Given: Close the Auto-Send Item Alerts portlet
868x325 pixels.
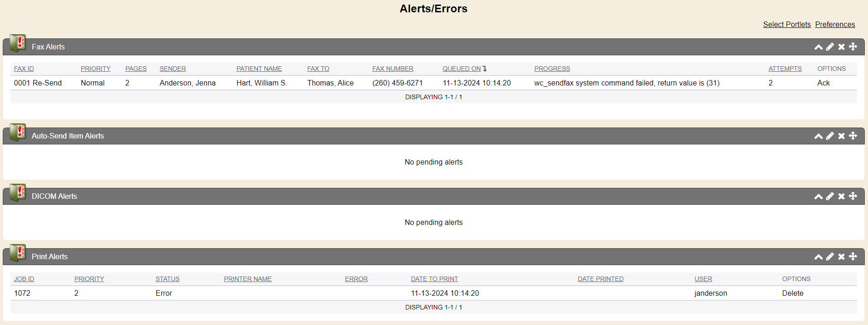Looking at the screenshot, I should [841, 136].
